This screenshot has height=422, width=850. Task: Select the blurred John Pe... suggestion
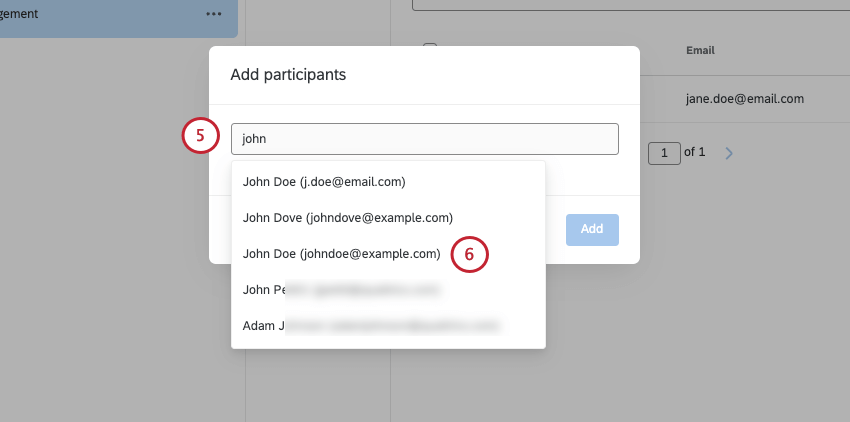[342, 290]
